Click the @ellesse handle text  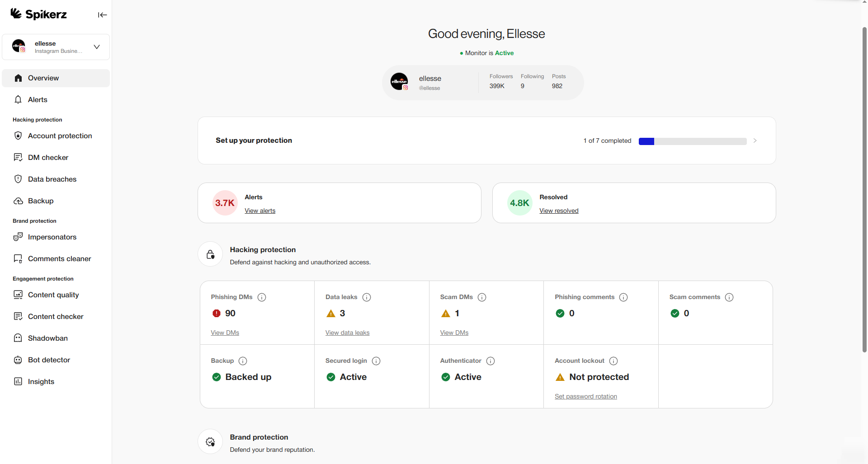coord(429,89)
